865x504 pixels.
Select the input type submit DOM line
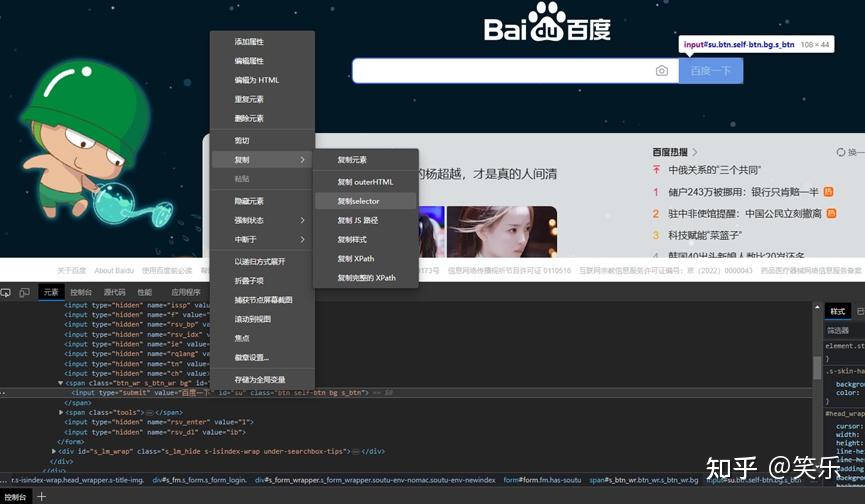click(x=407, y=393)
